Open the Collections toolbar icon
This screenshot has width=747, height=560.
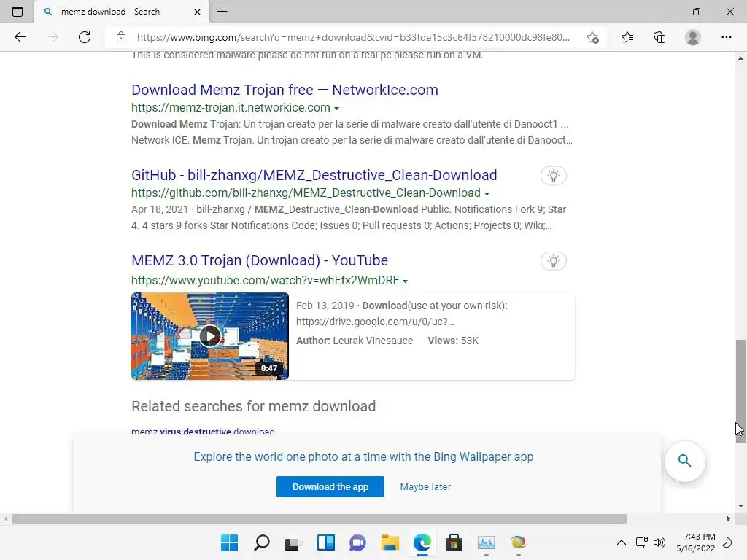659,37
